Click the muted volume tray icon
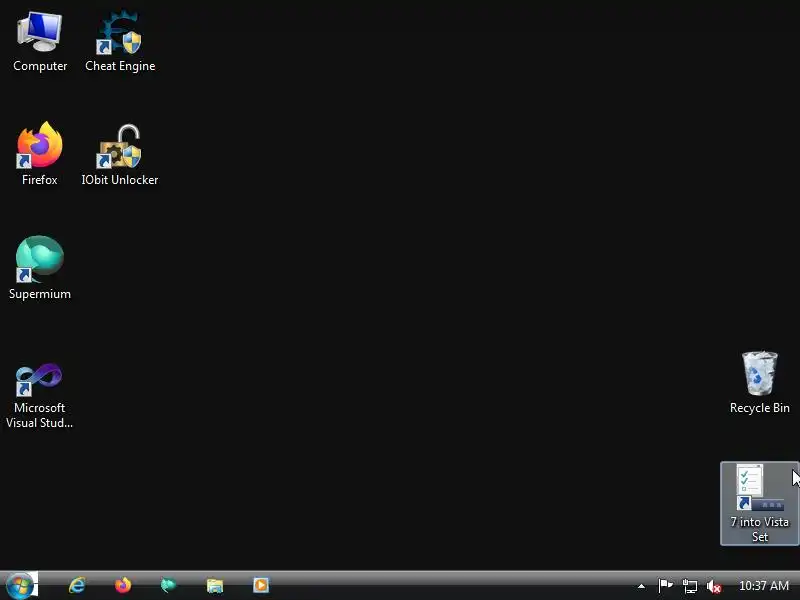 (x=714, y=586)
